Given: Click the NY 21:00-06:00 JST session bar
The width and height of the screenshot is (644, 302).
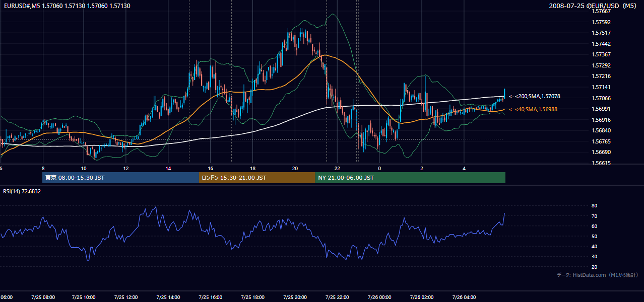Looking at the screenshot, I should (410, 178).
